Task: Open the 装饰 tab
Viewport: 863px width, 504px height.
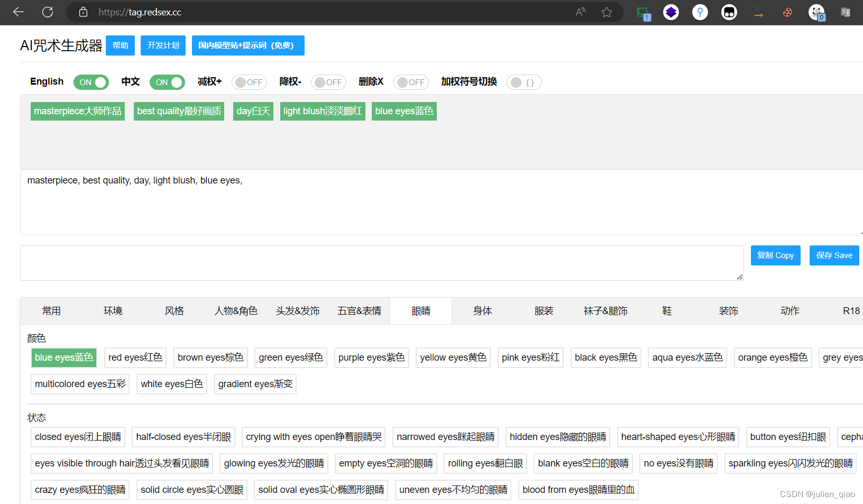Action: (x=728, y=311)
